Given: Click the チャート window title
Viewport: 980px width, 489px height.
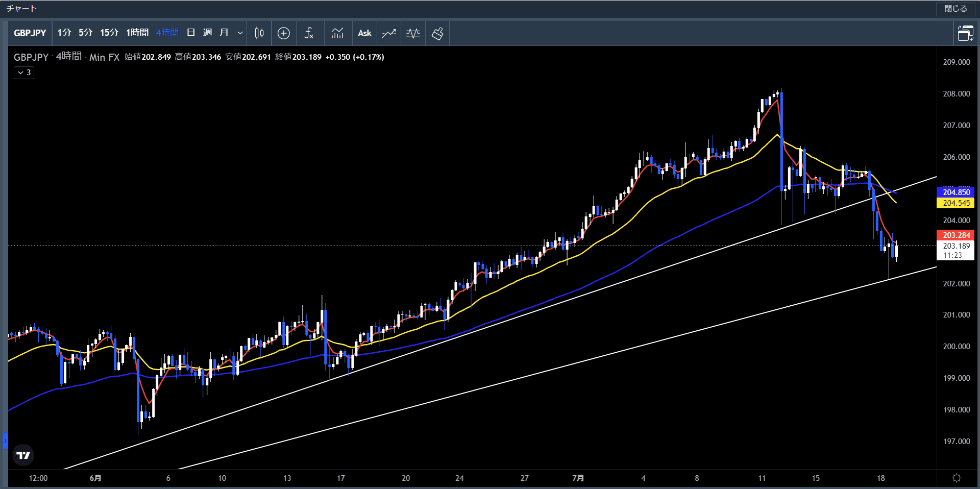Looking at the screenshot, I should tap(22, 9).
